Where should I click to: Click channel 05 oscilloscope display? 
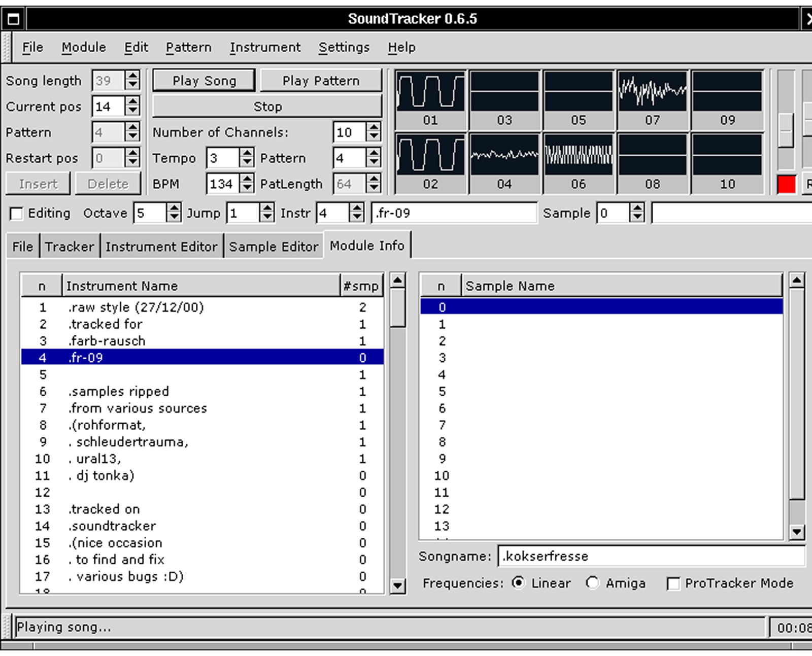point(578,91)
